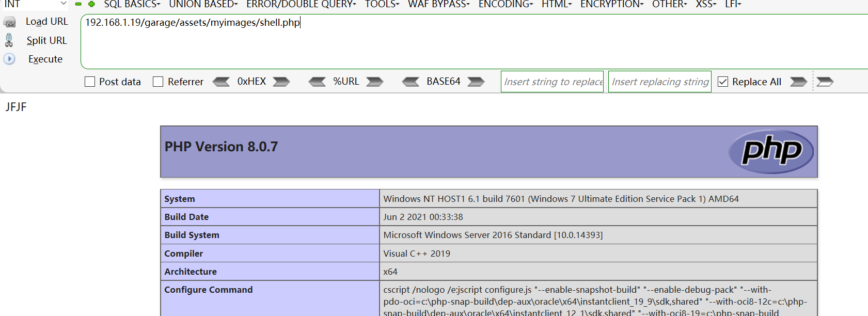Viewport: 868px width, 316px height.
Task: Enable the Referrer checkbox
Action: [x=158, y=82]
